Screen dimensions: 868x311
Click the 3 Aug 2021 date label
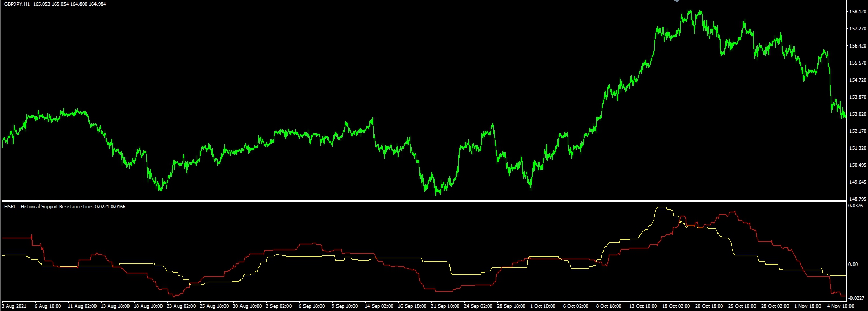coord(14,306)
